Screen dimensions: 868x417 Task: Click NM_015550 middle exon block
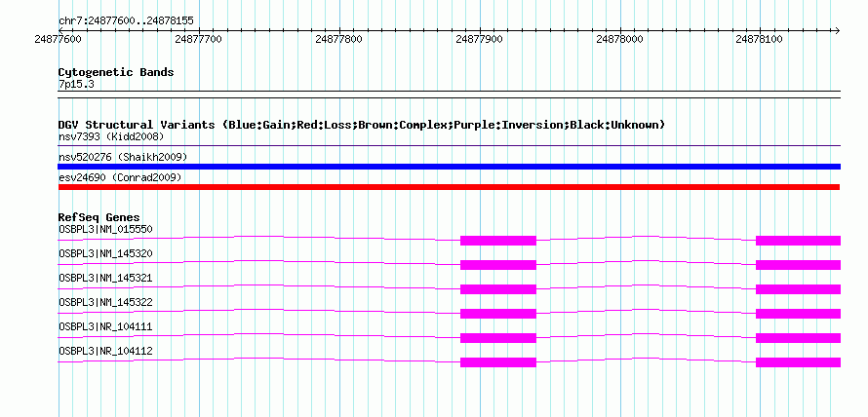coord(498,241)
